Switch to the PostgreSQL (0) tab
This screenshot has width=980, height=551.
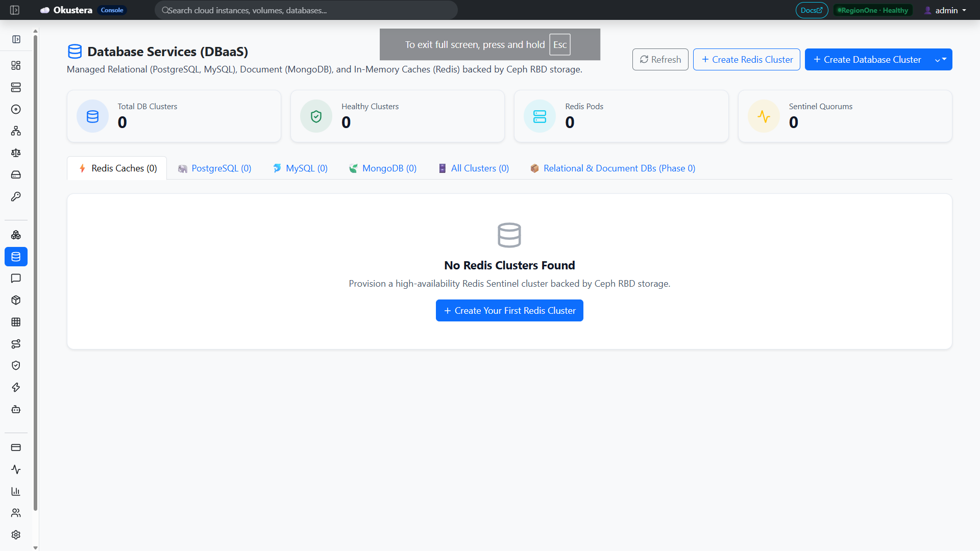coord(215,168)
